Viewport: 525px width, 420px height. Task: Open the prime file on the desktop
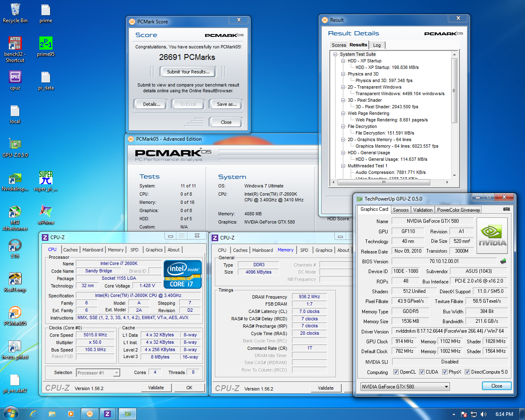click(x=46, y=13)
